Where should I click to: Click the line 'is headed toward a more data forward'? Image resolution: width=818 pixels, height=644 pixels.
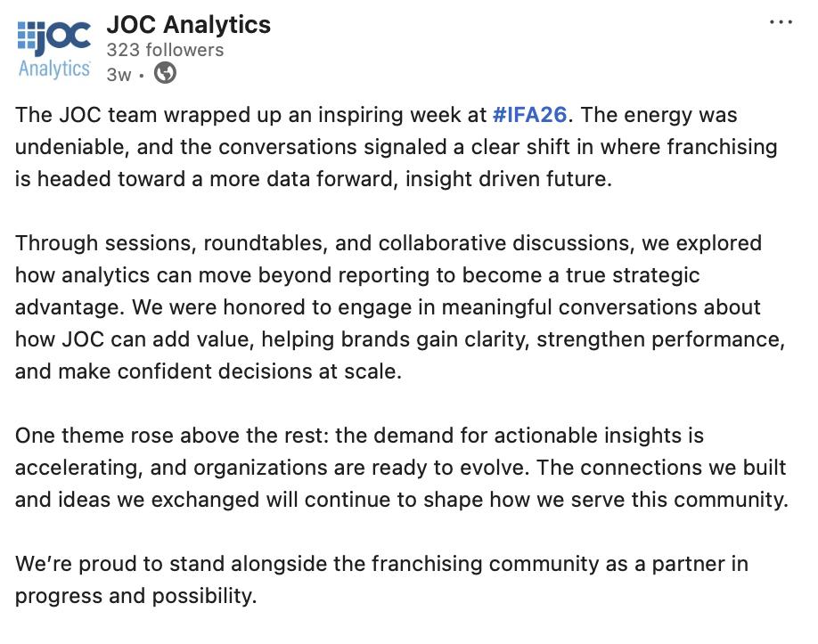[314, 179]
